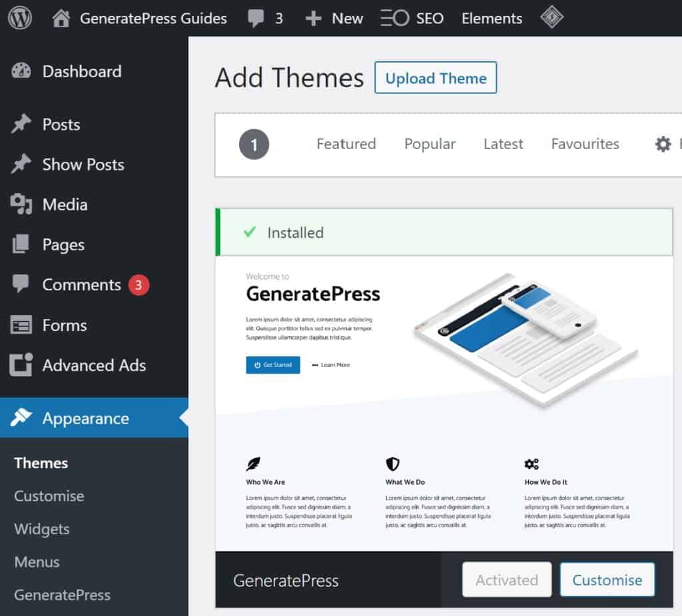
Task: Select the Dashboard gauge icon in the sidebar
Action: point(19,71)
